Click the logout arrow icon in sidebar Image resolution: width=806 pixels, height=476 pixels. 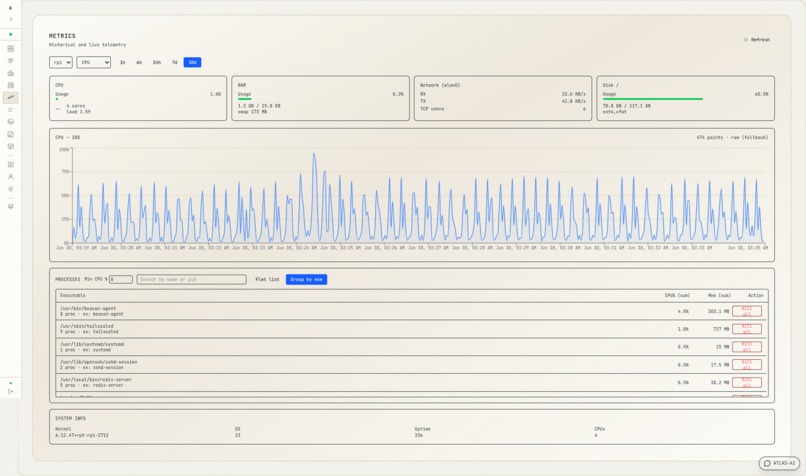tap(10, 392)
